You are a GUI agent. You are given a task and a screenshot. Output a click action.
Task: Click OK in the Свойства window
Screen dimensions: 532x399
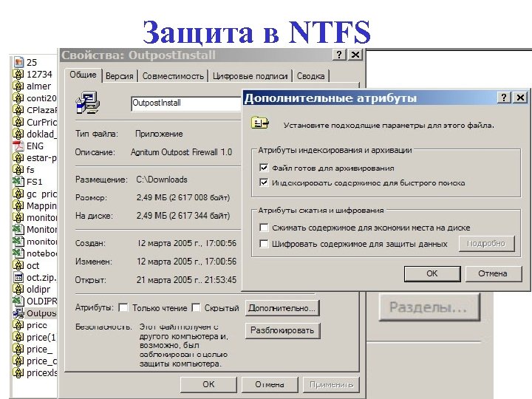(208, 384)
